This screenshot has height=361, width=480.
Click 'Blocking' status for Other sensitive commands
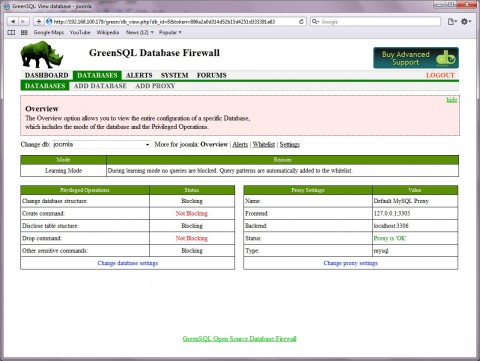192,251
